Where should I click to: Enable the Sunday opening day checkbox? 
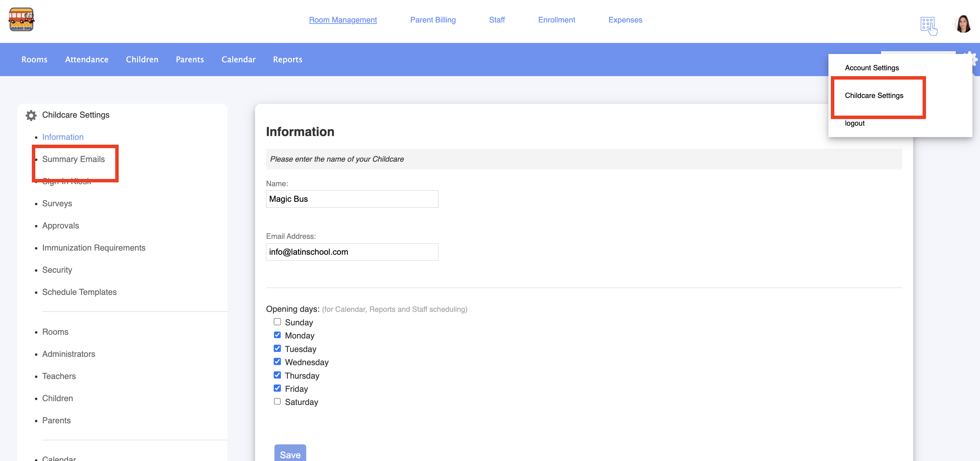tap(277, 322)
